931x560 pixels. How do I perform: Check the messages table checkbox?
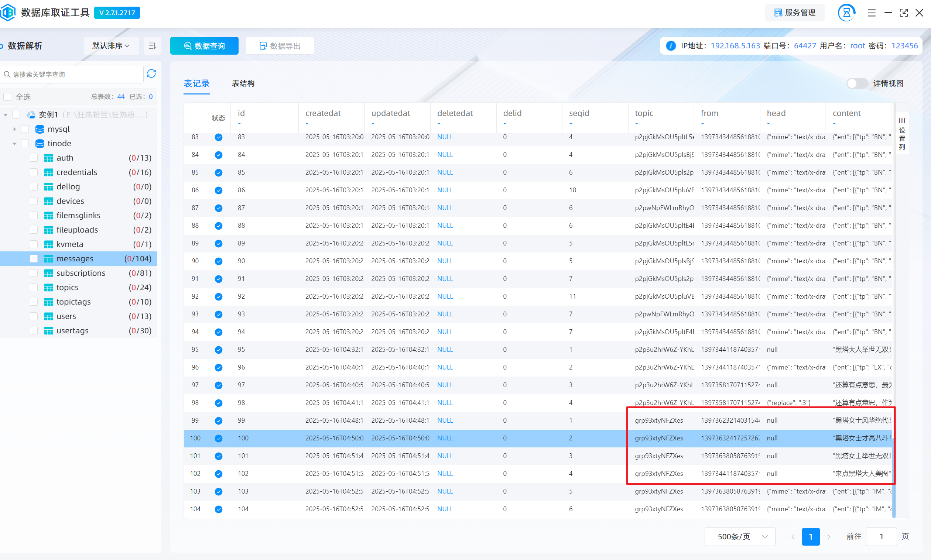[x=34, y=258]
